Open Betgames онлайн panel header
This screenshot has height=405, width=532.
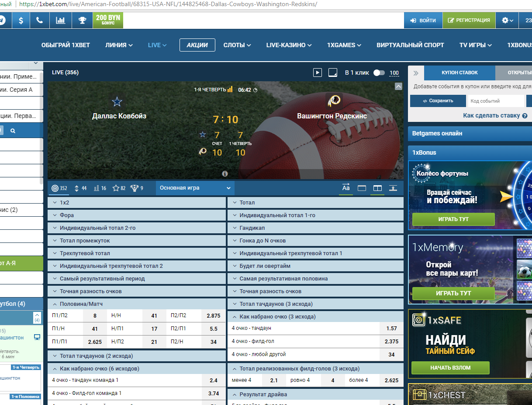click(470, 133)
